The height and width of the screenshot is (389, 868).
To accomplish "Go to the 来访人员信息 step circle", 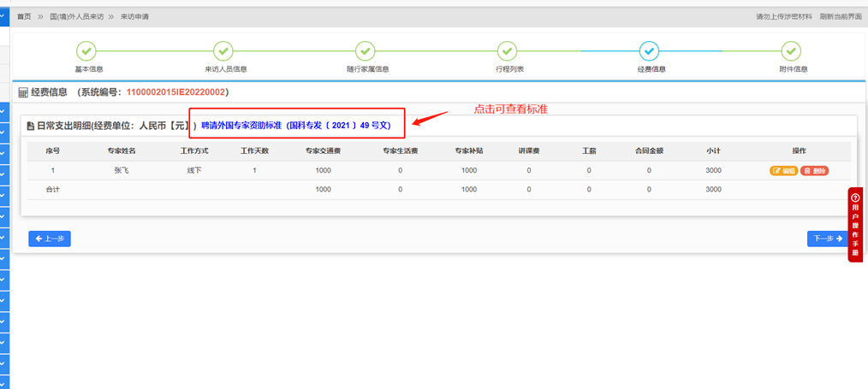I will (223, 51).
